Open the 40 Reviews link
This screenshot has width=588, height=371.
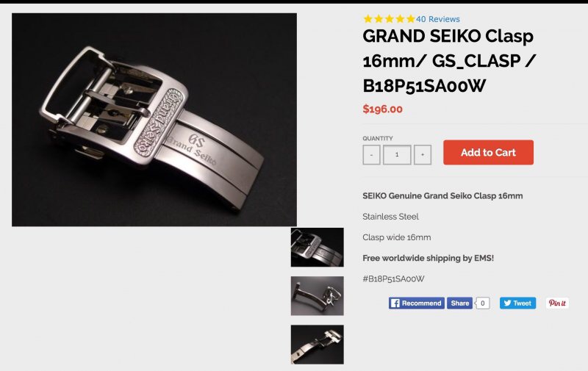(437, 19)
